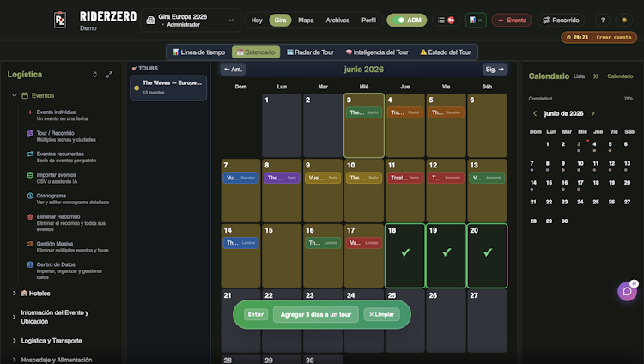Screen dimensions: 644x364
Task: Click the Importar eventos icon
Action: tap(30, 175)
